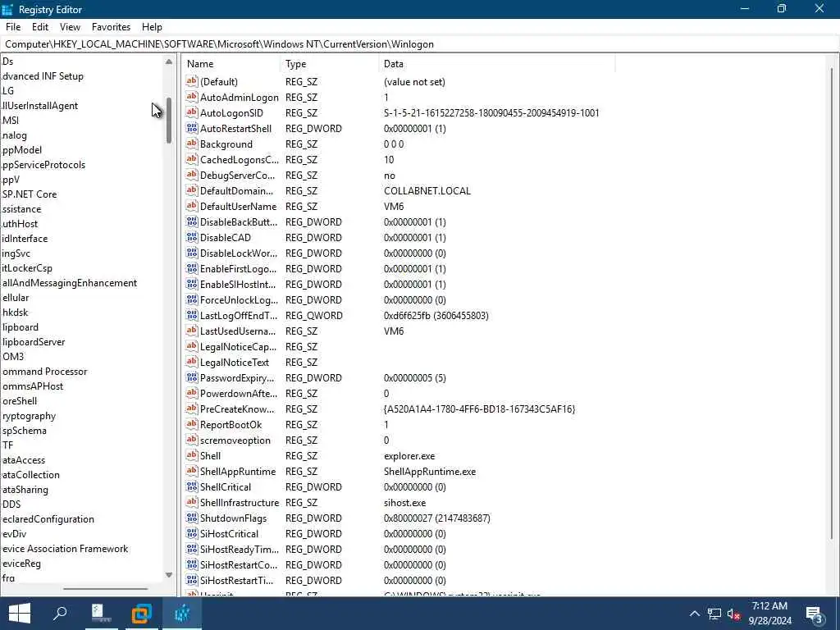
Task: Click the icon beside LegalNoticeText
Action: [191, 362]
